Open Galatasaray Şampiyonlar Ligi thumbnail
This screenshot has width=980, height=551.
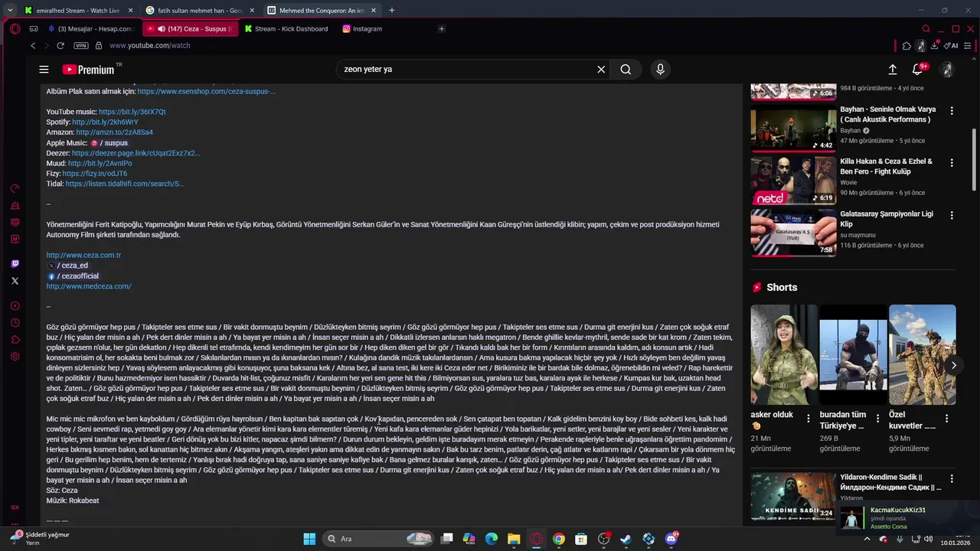(793, 233)
